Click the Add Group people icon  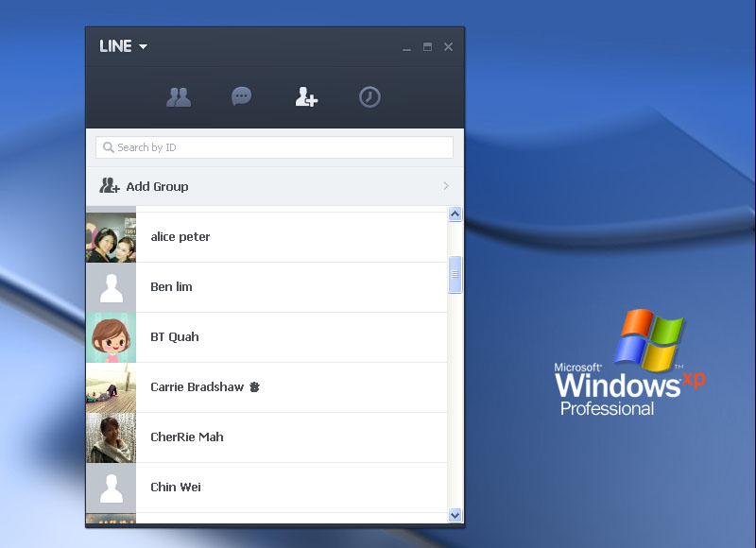pos(110,185)
